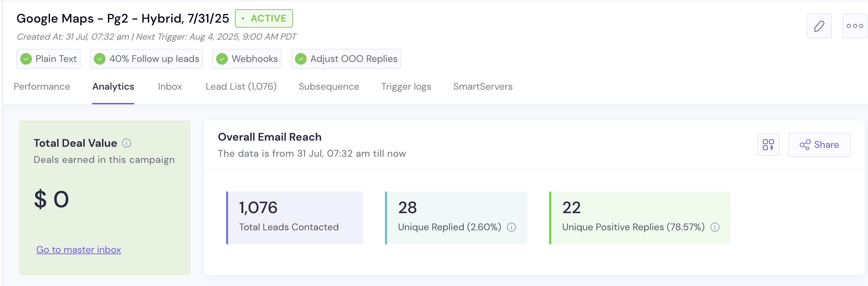The width and height of the screenshot is (868, 286).
Task: Select the Subsequence tab
Action: point(329,87)
